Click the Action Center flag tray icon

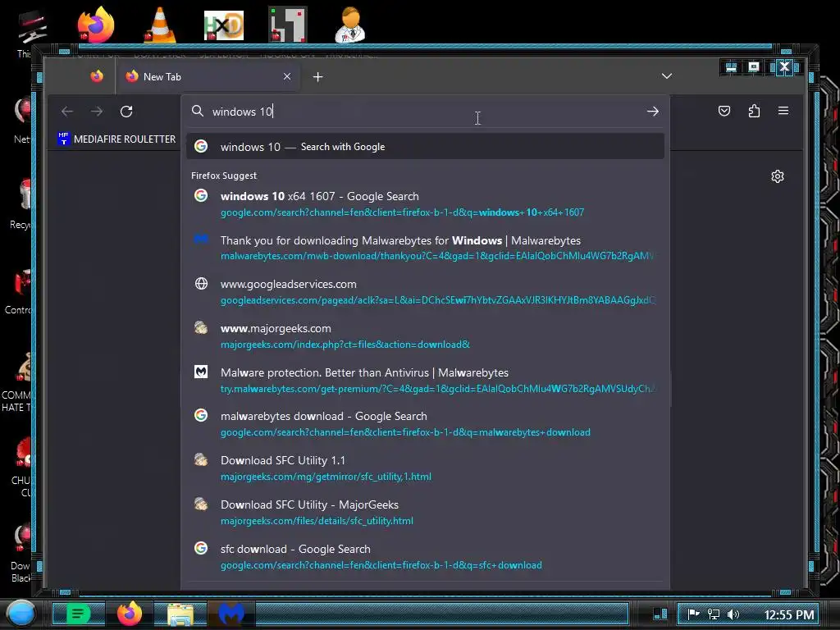(694, 614)
